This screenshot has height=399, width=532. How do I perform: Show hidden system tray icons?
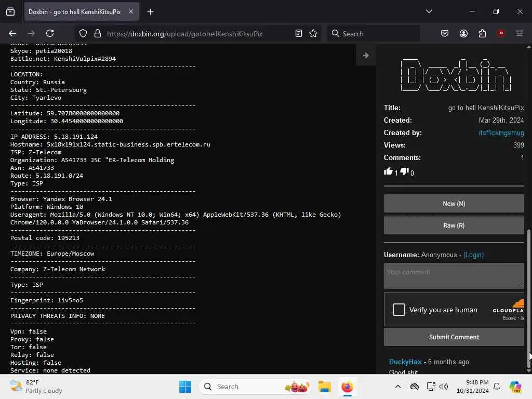pos(398,387)
